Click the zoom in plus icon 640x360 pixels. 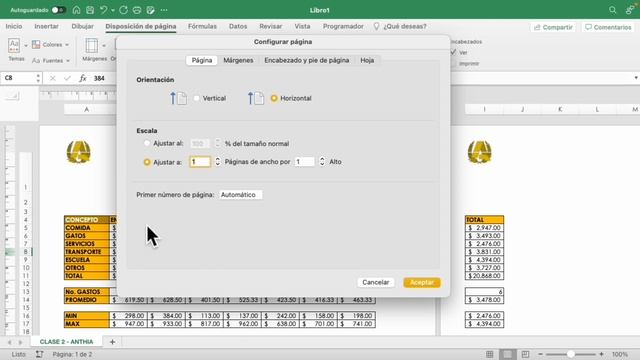(601, 354)
